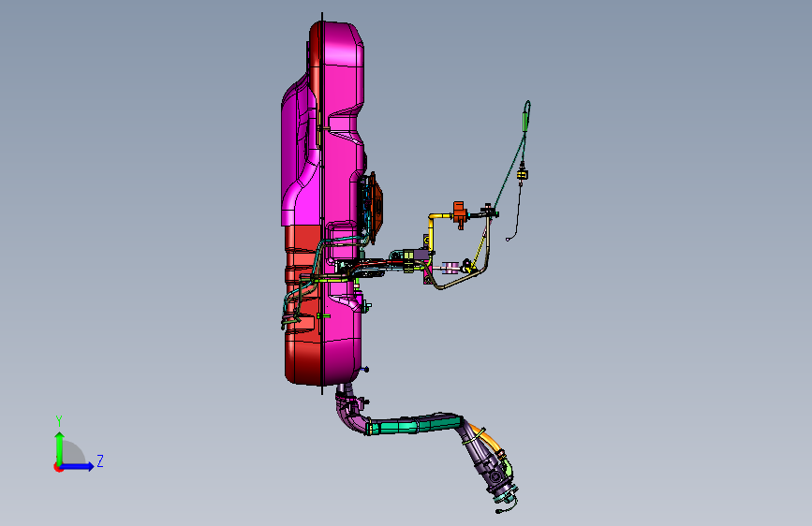Screen dimensions: 812x526
Task: Select the round orange pump flange on tank
Action: pyautogui.click(x=376, y=208)
